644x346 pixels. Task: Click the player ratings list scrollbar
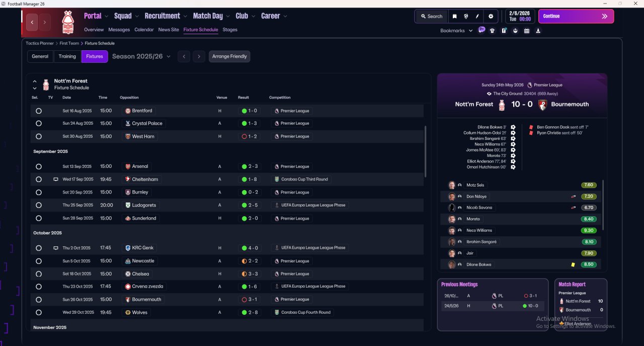602,206
